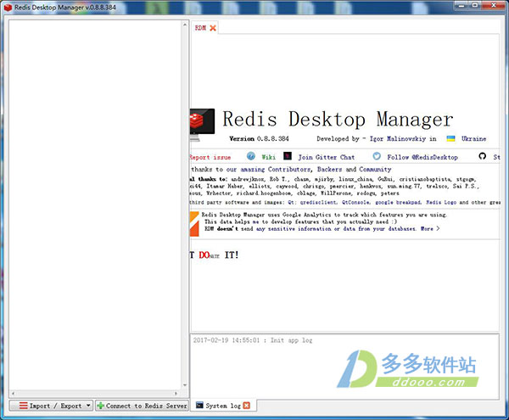Click the qredisclient link

coord(318,202)
